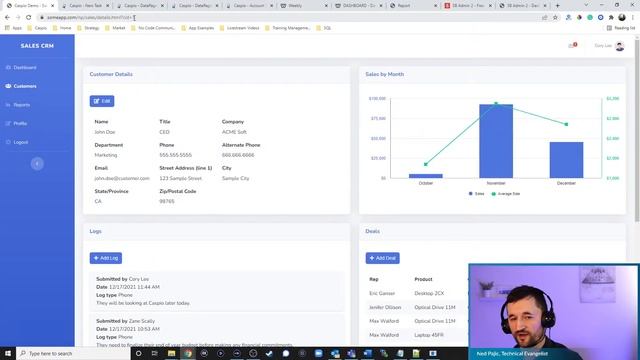Toggle the Average Sale legend item
This screenshot has width=640, height=360.
pyautogui.click(x=506, y=194)
